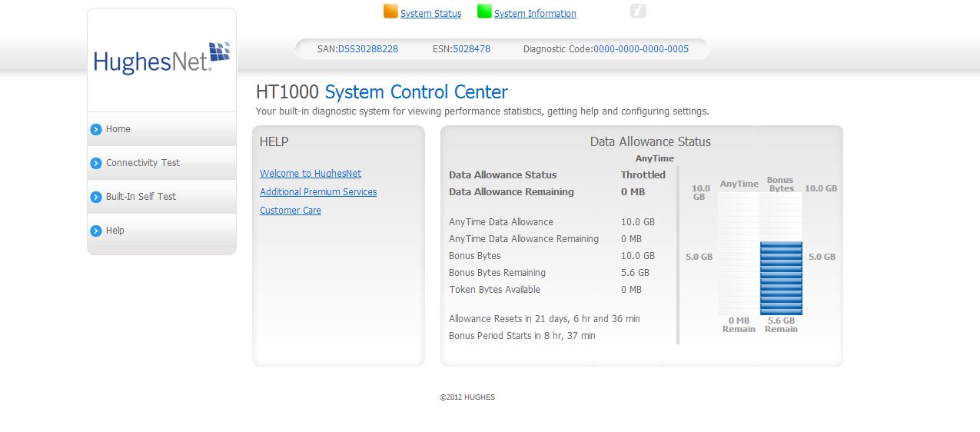Click the blue arrow icon beside Home

click(96, 129)
